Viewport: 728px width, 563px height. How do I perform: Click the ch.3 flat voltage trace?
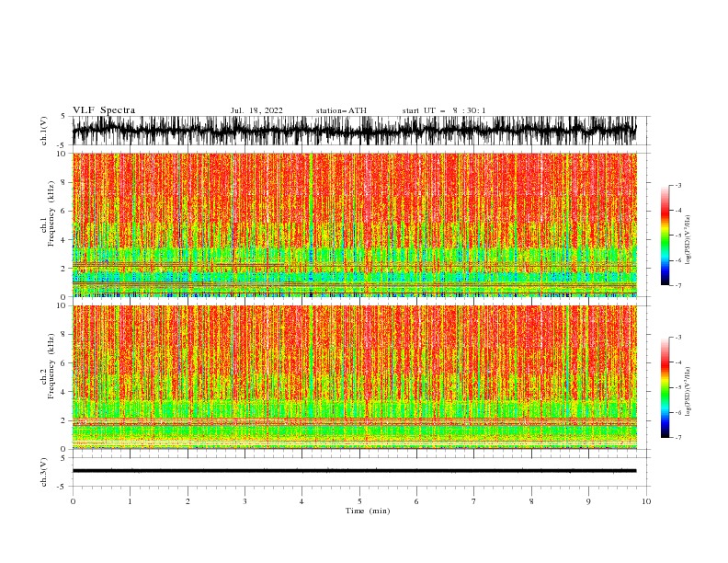pos(354,471)
